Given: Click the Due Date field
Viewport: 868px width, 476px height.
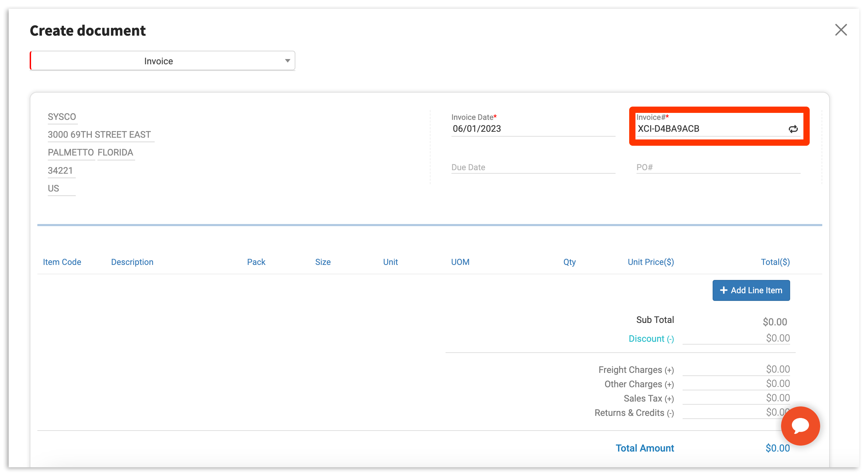Looking at the screenshot, I should coord(532,167).
